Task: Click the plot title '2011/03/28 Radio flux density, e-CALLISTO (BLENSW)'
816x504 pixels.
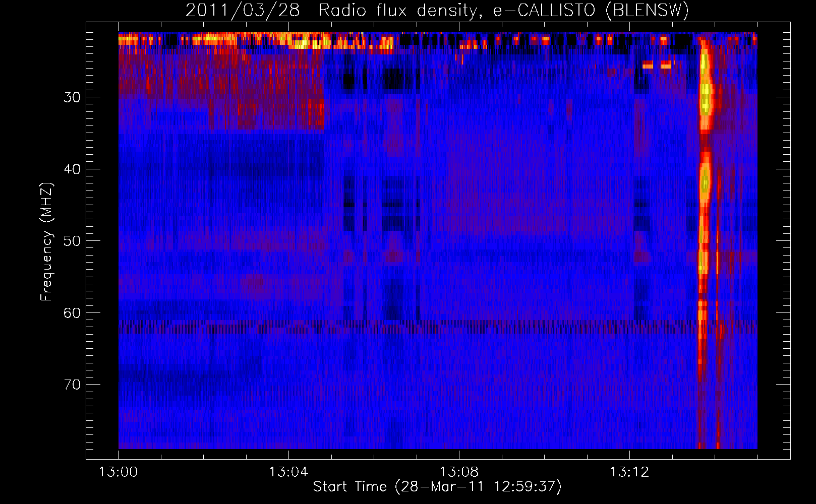Action: pos(437,10)
